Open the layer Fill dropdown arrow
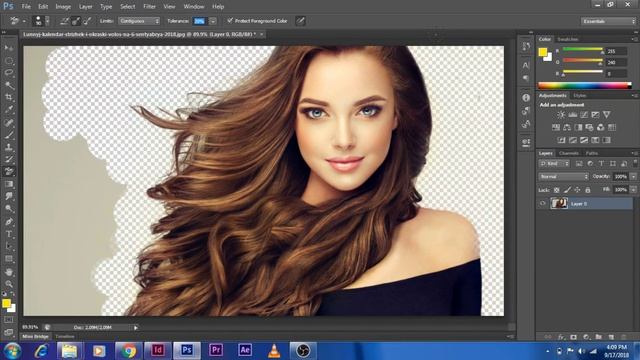640x360 pixels. 633,190
